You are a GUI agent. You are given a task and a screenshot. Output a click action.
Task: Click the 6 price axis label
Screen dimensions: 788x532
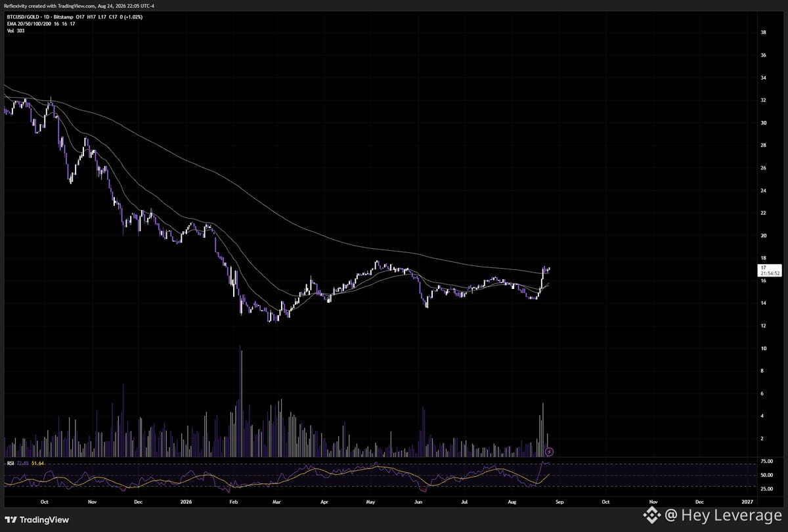coord(762,393)
